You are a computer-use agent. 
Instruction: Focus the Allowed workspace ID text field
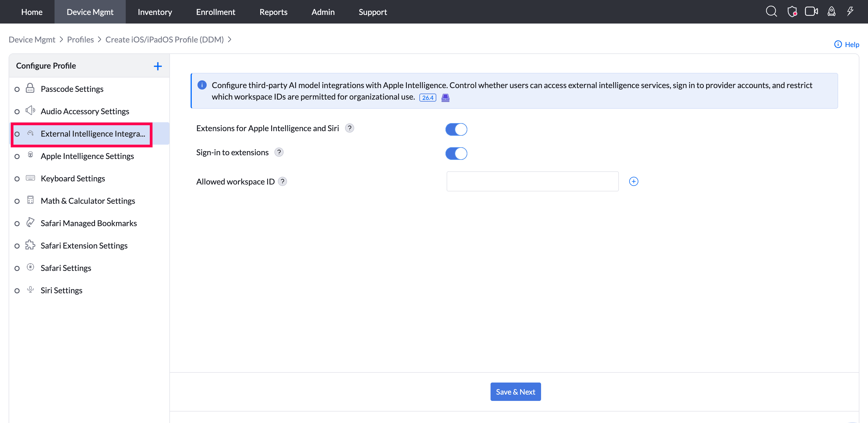click(x=532, y=182)
